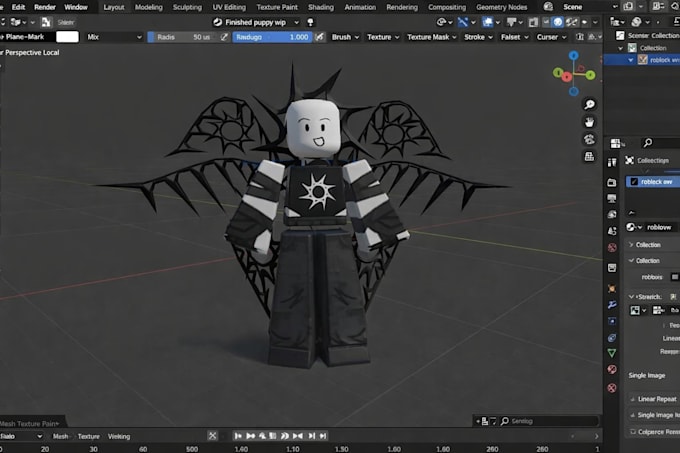Image resolution: width=680 pixels, height=453 pixels.
Task: Open the View Layer properties tab icon
Action: tap(612, 215)
